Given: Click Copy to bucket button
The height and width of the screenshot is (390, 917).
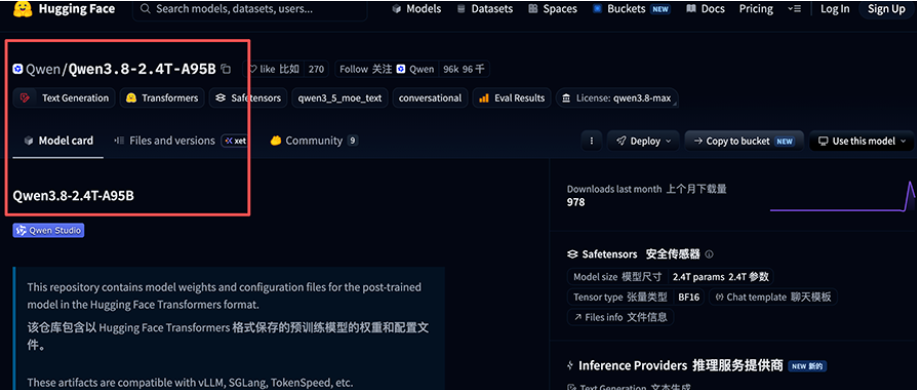Looking at the screenshot, I should click(744, 141).
